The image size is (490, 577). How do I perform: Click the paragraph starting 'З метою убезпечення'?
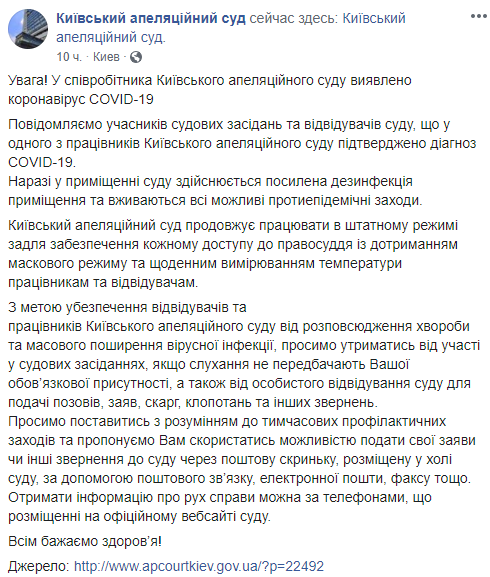point(244,355)
